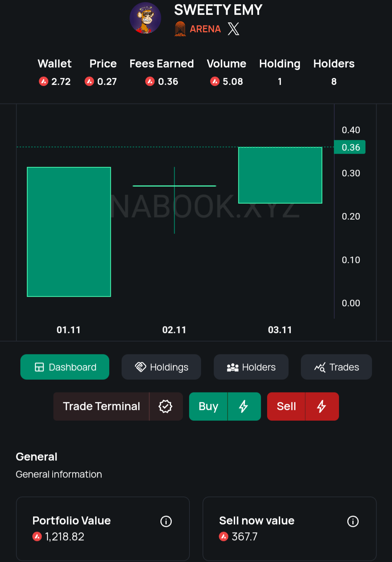Open the X (Twitter) profile icon
This screenshot has height=562, width=392.
click(233, 29)
